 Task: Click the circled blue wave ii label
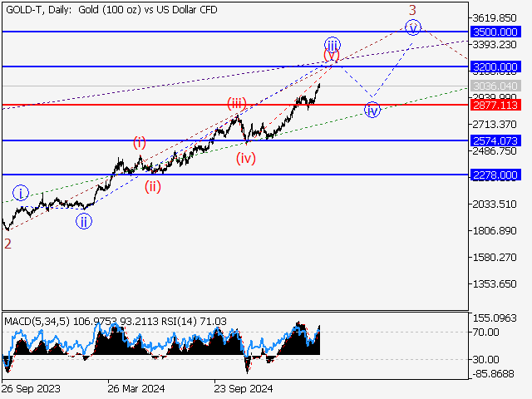tap(84, 221)
